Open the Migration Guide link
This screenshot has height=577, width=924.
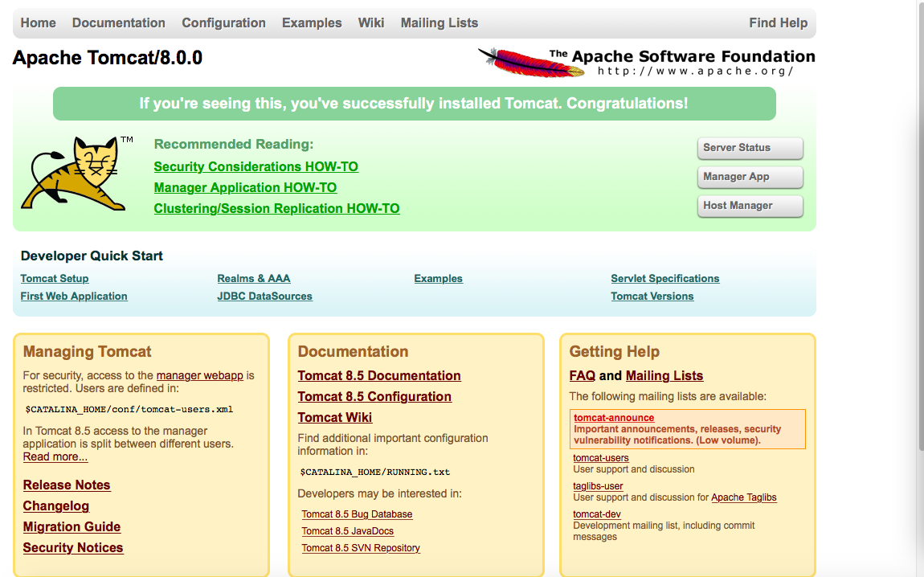(72, 527)
